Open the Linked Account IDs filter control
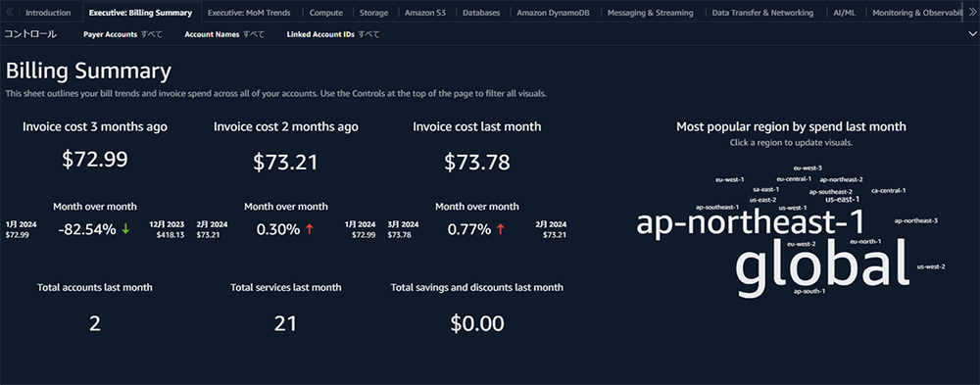 [x=333, y=34]
